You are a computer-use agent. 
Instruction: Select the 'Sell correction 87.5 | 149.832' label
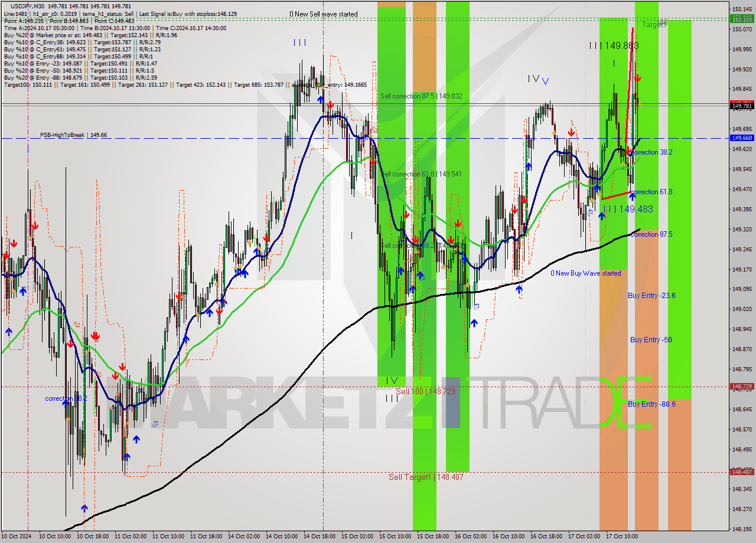pyautogui.click(x=421, y=96)
